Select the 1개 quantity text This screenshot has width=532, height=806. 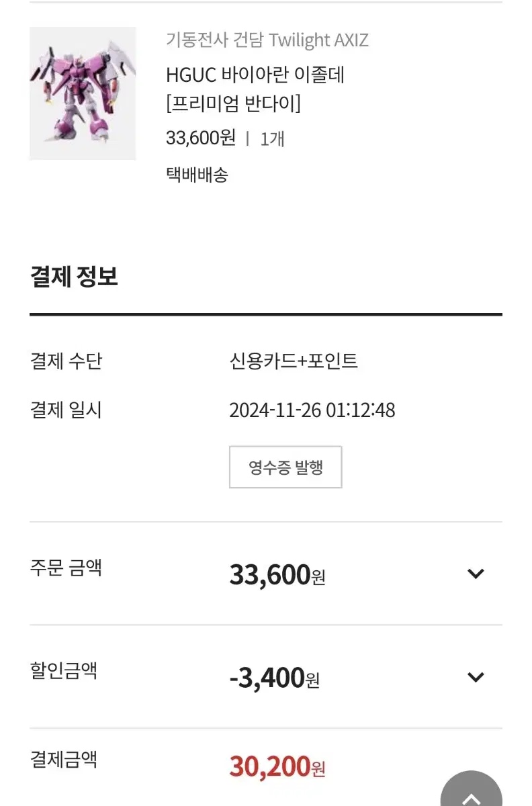[273, 139]
